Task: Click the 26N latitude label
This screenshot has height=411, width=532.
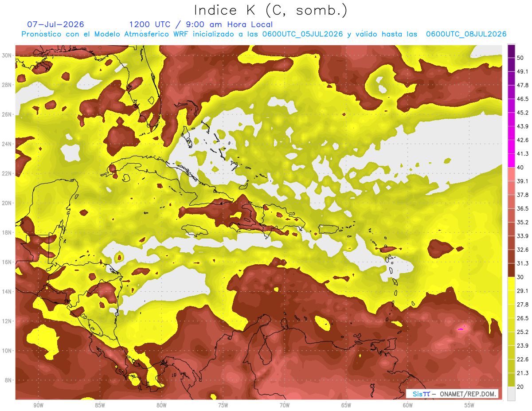Action: click(x=7, y=114)
